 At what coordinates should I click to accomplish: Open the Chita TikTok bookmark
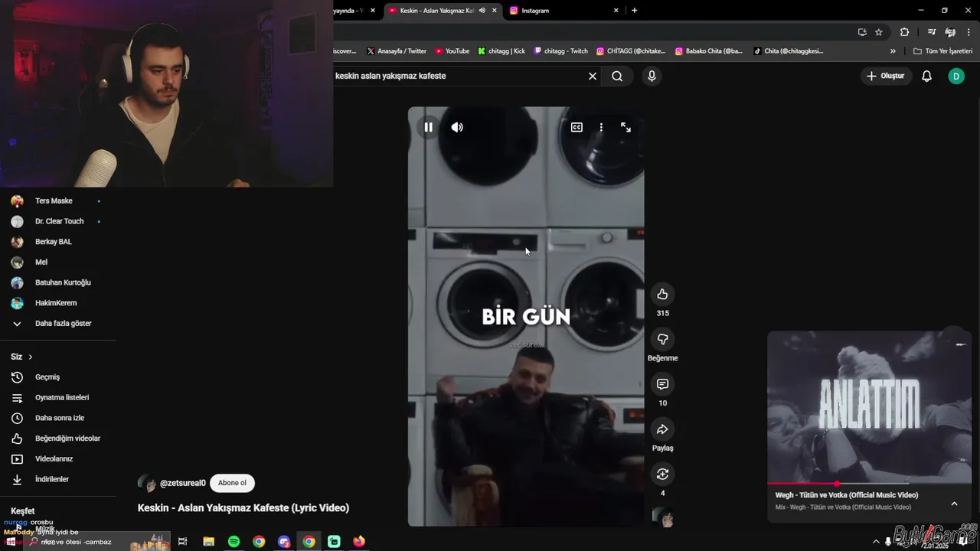click(788, 51)
